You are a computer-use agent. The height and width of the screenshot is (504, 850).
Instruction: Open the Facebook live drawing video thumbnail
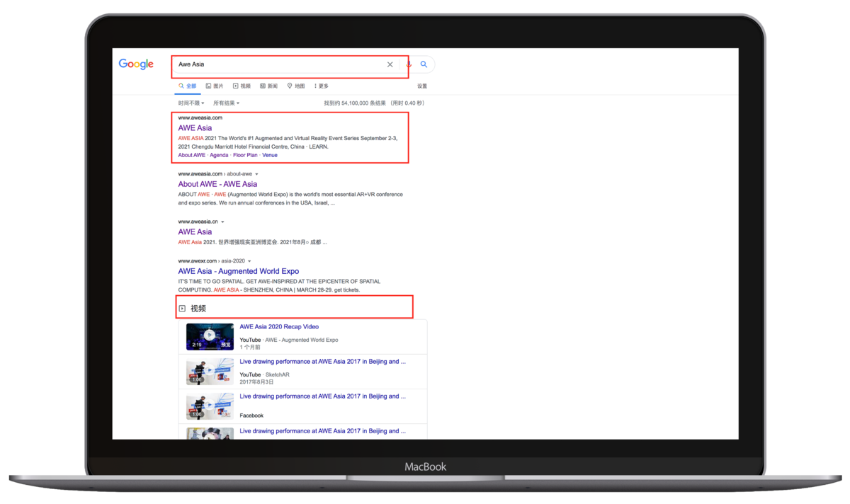(210, 406)
